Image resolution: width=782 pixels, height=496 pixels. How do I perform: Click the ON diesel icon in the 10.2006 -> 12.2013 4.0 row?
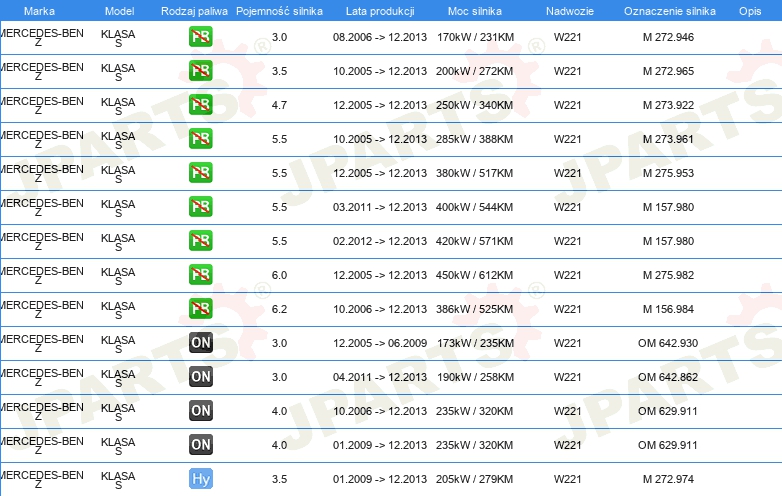tap(200, 411)
